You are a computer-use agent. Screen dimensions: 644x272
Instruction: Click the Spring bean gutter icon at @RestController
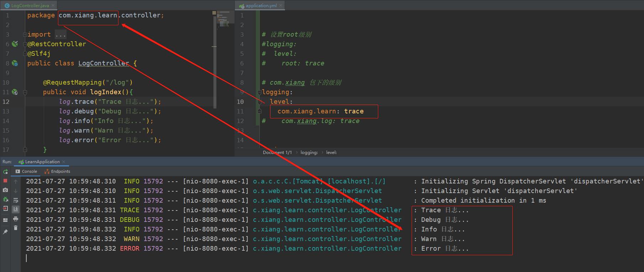[15, 44]
